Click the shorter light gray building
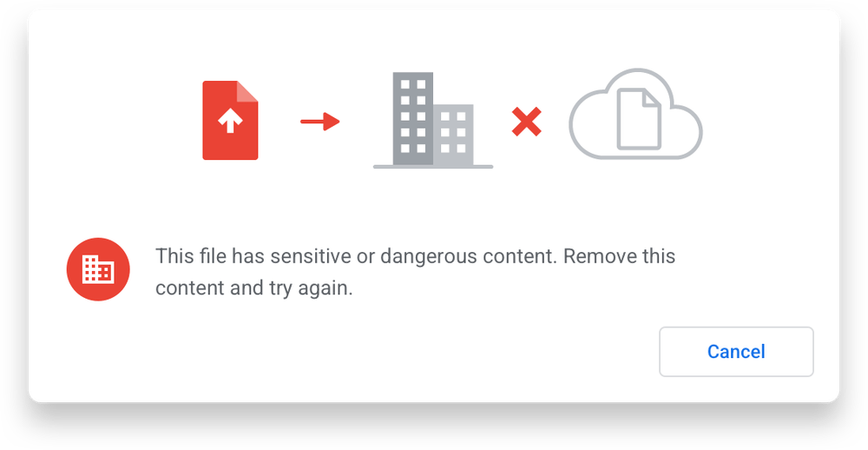The width and height of the screenshot is (868, 450). pos(453,135)
